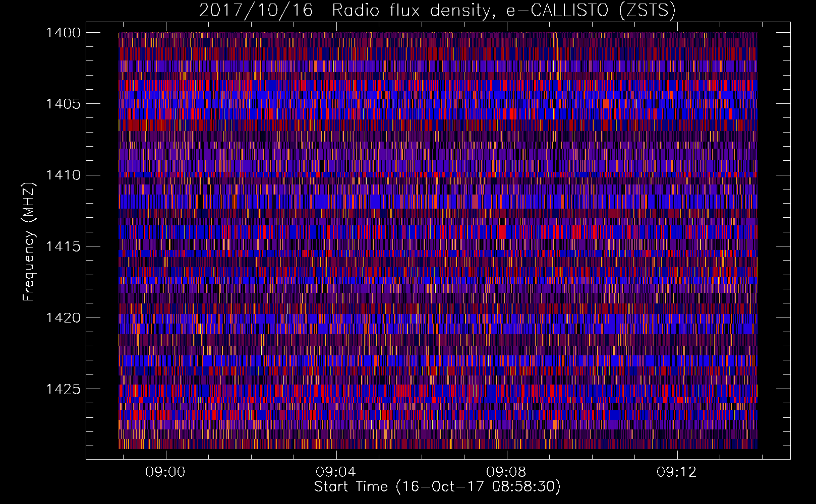The image size is (816, 504).
Task: Click the 1410 frequency tick label
Action: (63, 175)
